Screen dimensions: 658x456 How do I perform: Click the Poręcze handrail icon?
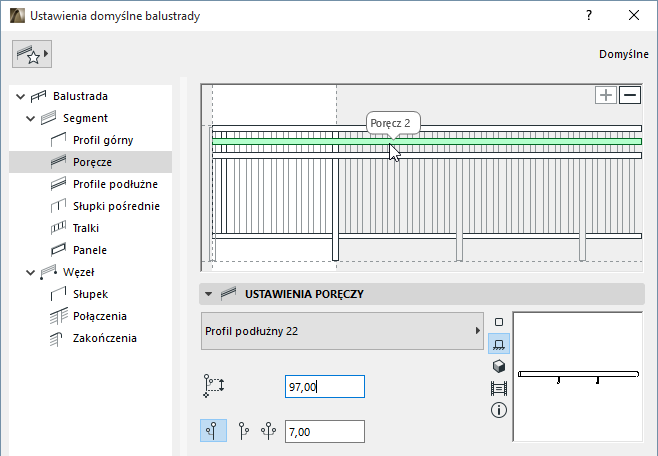pyautogui.click(x=58, y=162)
